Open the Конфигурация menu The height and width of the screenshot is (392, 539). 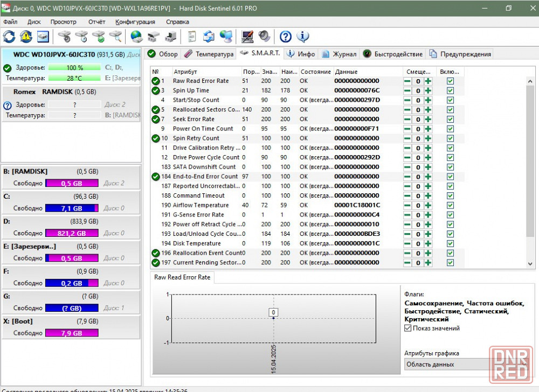[135, 22]
